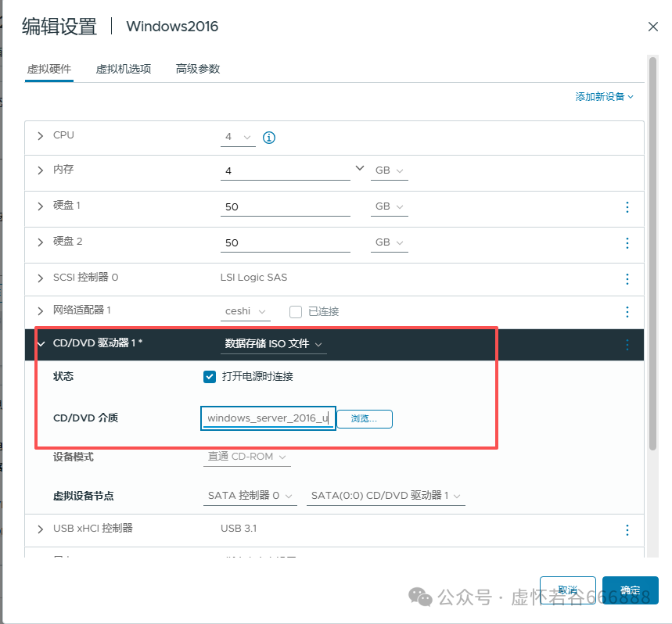This screenshot has width=672, height=624.
Task: Switch to the 高级参数 tab
Action: 198,69
